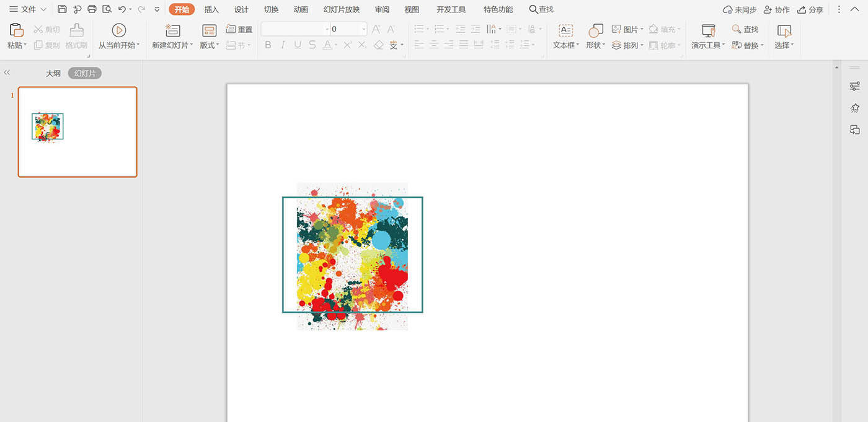The height and width of the screenshot is (422, 868).
Task: Expand the File (文件) menu arrow
Action: (x=43, y=9)
